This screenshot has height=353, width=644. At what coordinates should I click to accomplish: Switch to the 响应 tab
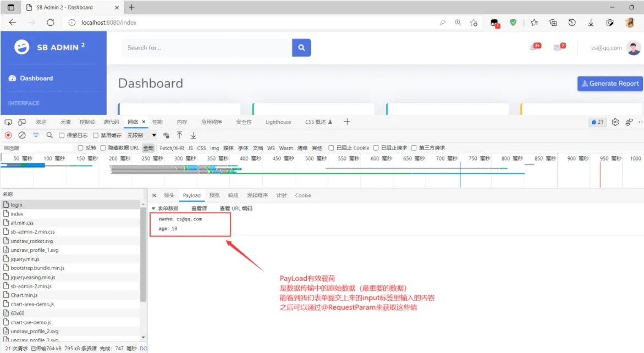pos(233,195)
